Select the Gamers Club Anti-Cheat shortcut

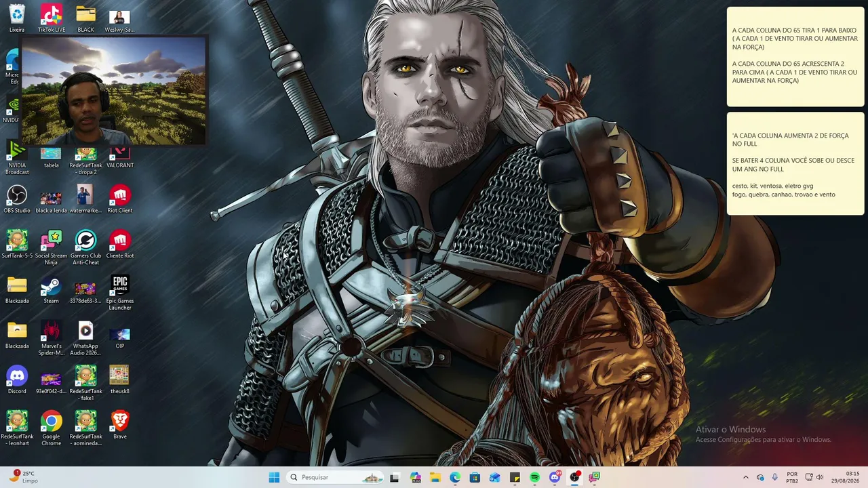85,248
